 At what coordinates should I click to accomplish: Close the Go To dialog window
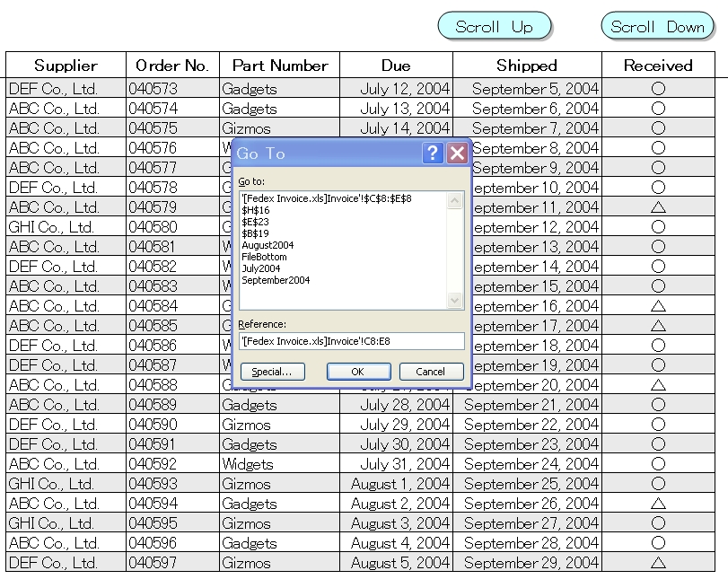coord(457,154)
